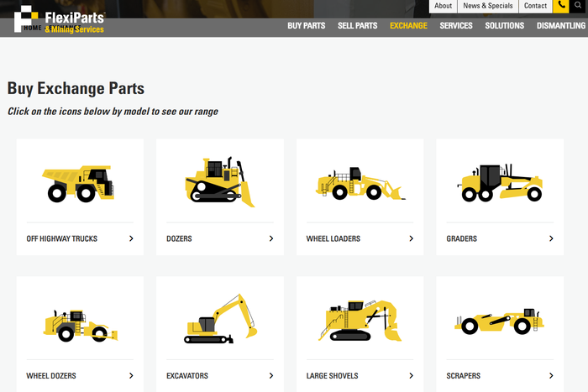Visit News & Specials page
588x392 pixels.
click(487, 6)
